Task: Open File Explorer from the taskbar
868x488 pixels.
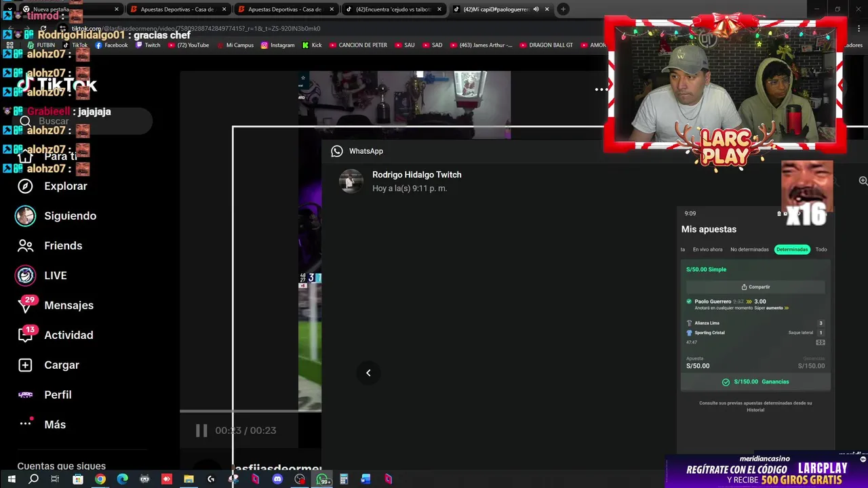Action: tap(189, 479)
